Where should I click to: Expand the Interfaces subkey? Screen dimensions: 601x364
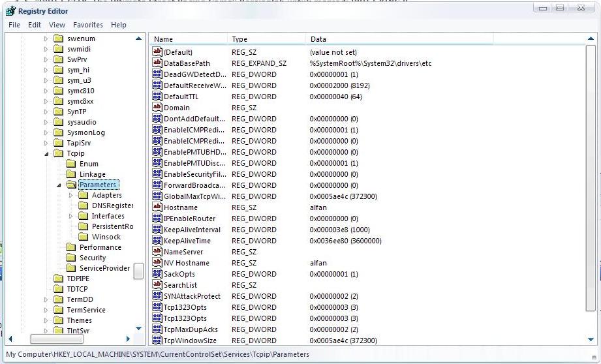coord(71,216)
